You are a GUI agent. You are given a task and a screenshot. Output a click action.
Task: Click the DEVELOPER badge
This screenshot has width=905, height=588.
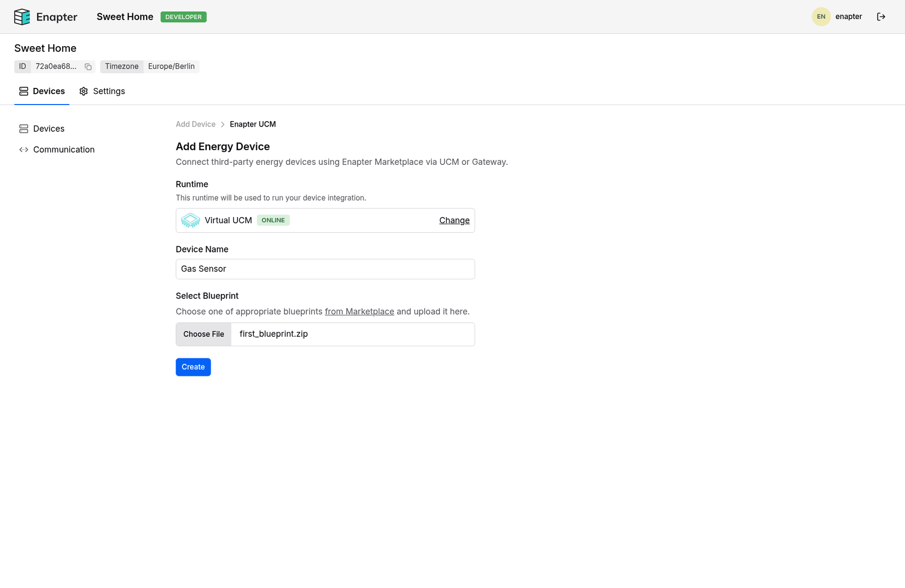coord(183,17)
